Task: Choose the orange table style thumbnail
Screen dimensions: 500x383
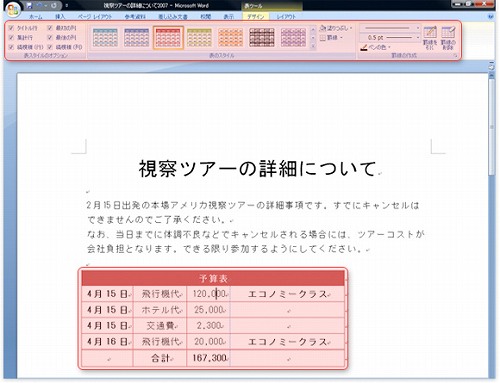Action: [230, 37]
